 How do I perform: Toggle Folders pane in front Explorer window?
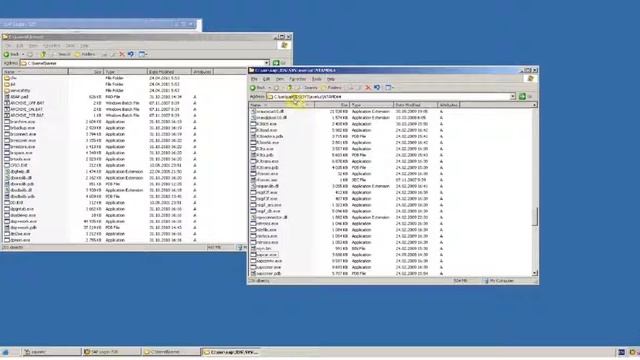[x=331, y=88]
